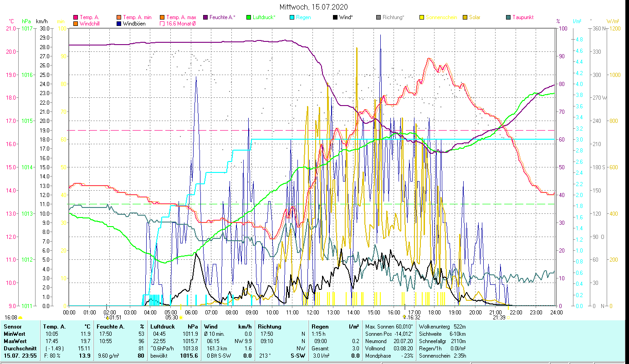Click the Temp. A. max legend color square

[162, 17]
